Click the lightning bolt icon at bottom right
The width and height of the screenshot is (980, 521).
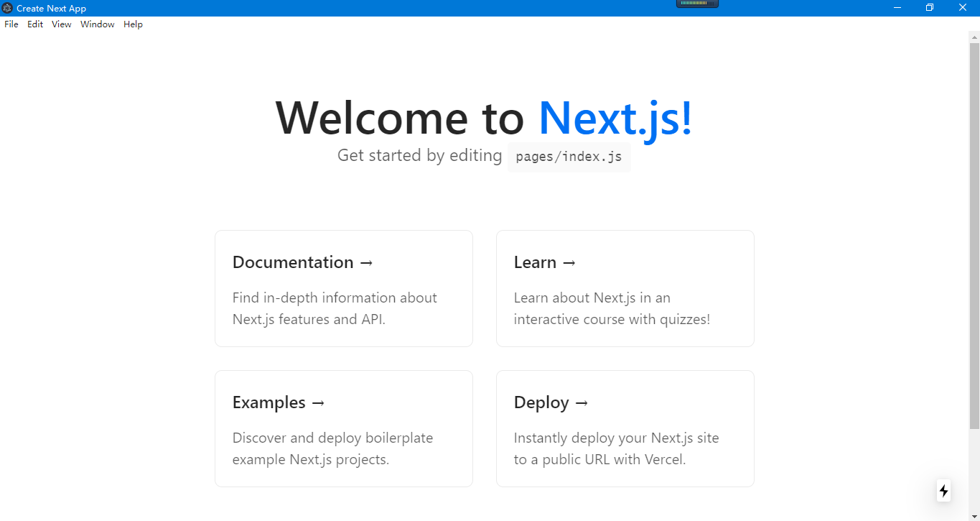click(943, 491)
